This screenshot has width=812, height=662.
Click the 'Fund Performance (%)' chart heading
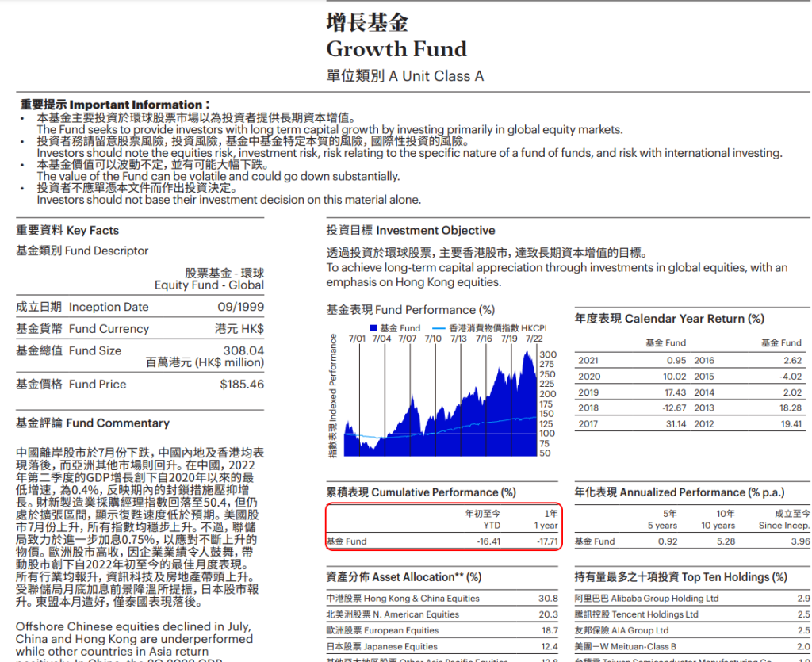point(435,310)
